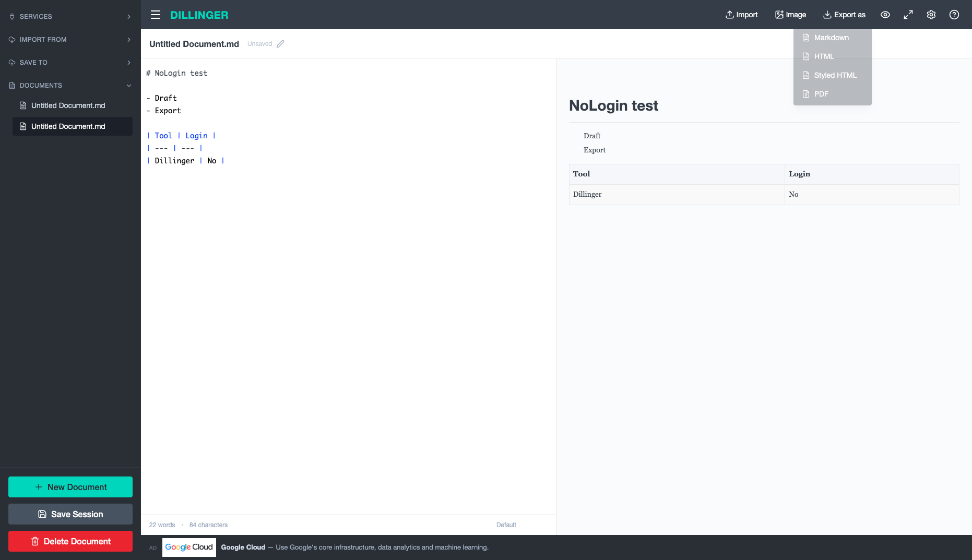Expand the Services section
Screen dimensions: 972x560
(70, 17)
